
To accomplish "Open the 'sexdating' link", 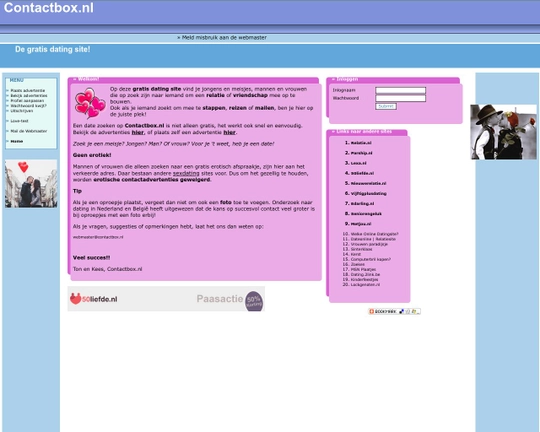I will coord(186,173).
